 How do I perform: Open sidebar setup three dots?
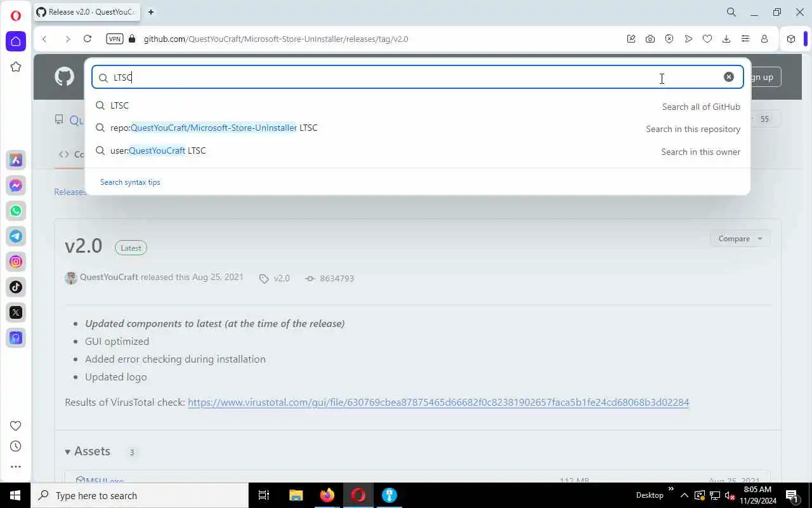pyautogui.click(x=16, y=467)
